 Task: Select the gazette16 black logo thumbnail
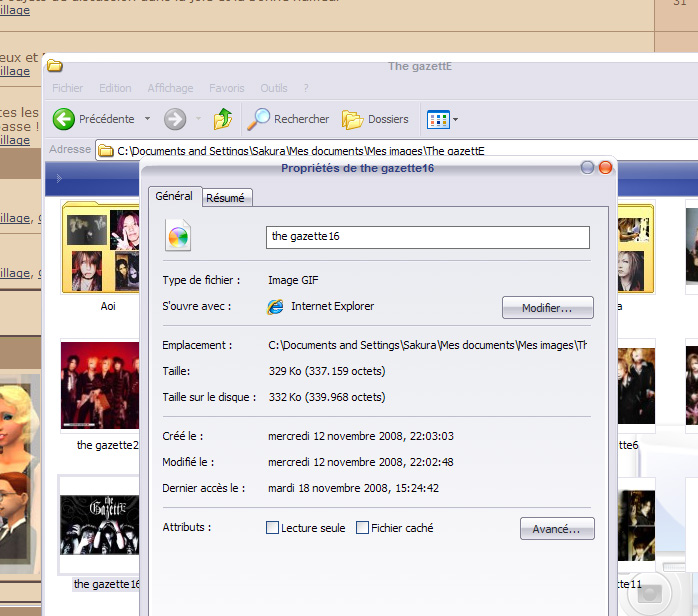tap(99, 525)
